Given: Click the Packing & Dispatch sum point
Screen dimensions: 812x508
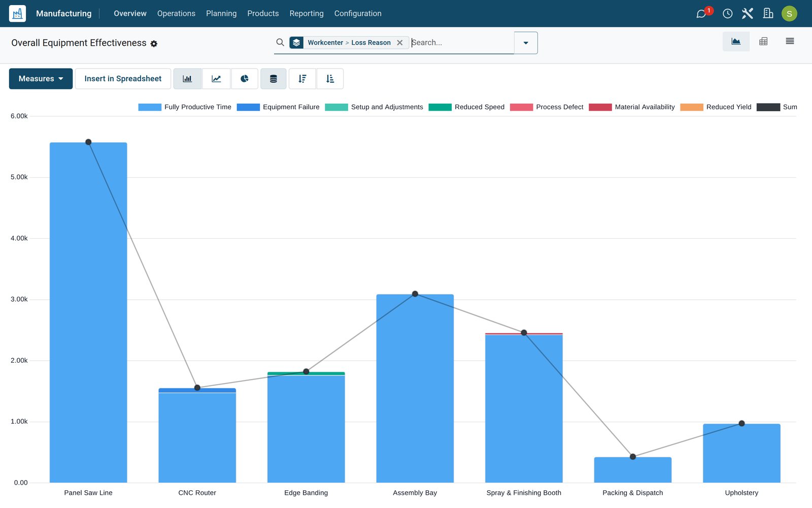Looking at the screenshot, I should pyautogui.click(x=633, y=457).
